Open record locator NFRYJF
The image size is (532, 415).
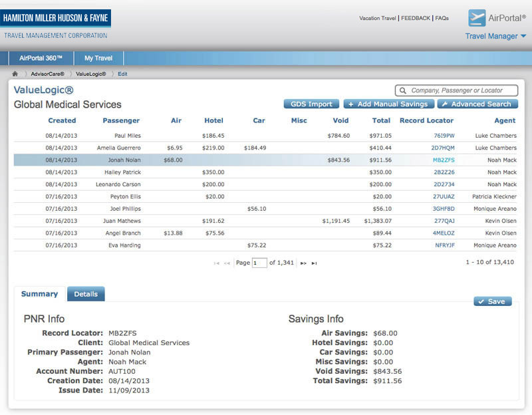click(445, 245)
